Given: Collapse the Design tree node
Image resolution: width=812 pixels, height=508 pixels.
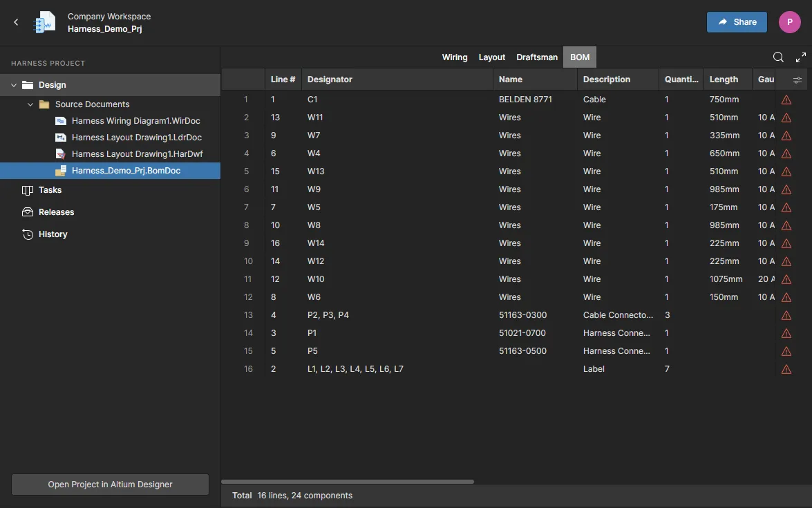Looking at the screenshot, I should click(x=14, y=85).
